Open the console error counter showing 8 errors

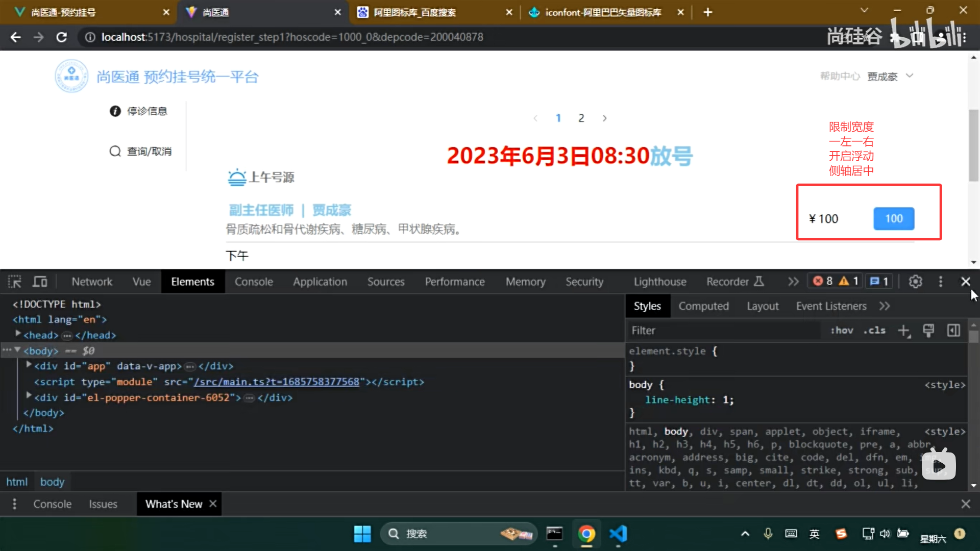(x=823, y=281)
